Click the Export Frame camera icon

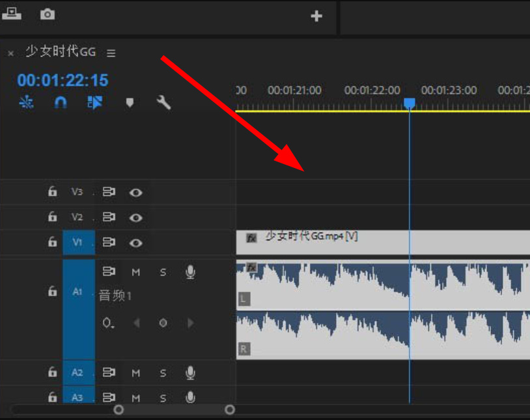coord(48,14)
